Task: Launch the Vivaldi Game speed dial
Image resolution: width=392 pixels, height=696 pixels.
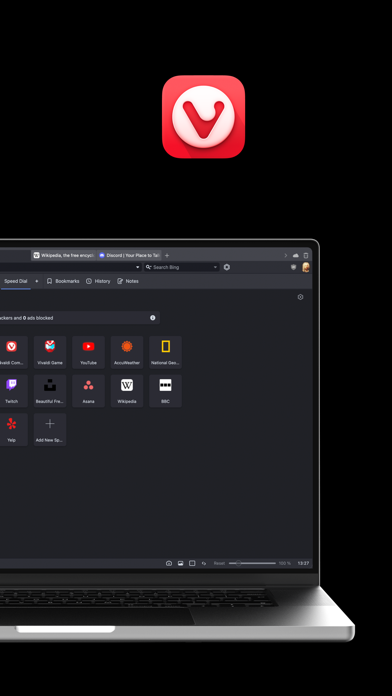Action: (50, 352)
